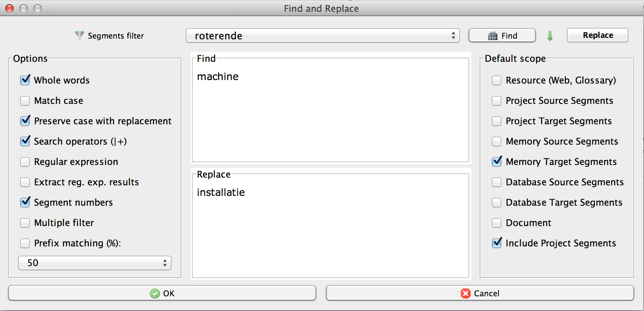Open the roterende filter dropdown

(323, 36)
